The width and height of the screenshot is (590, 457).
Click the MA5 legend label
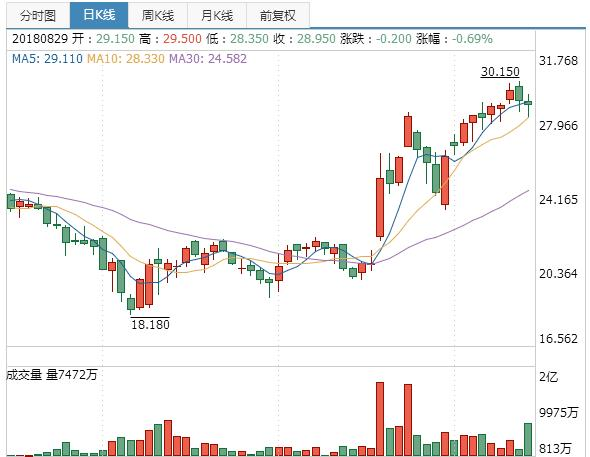point(47,59)
